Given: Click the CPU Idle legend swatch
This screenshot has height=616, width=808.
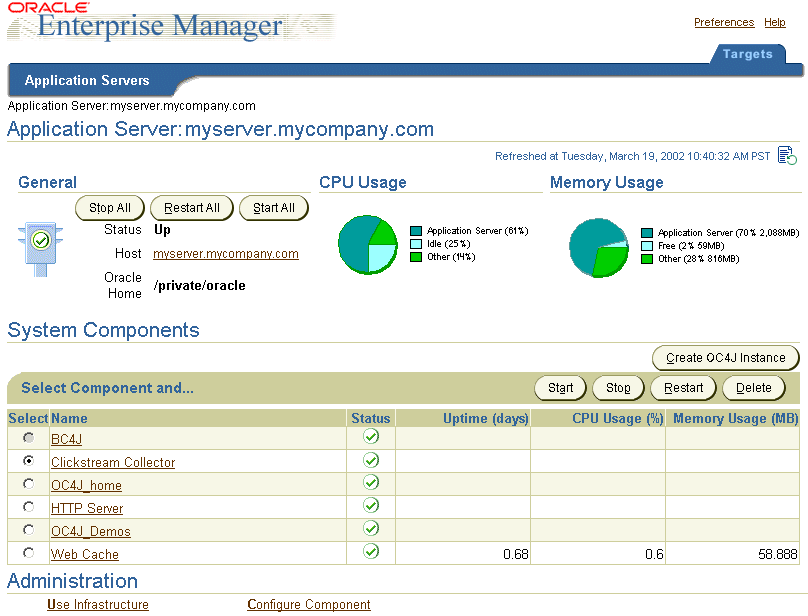Looking at the screenshot, I should click(x=416, y=244).
